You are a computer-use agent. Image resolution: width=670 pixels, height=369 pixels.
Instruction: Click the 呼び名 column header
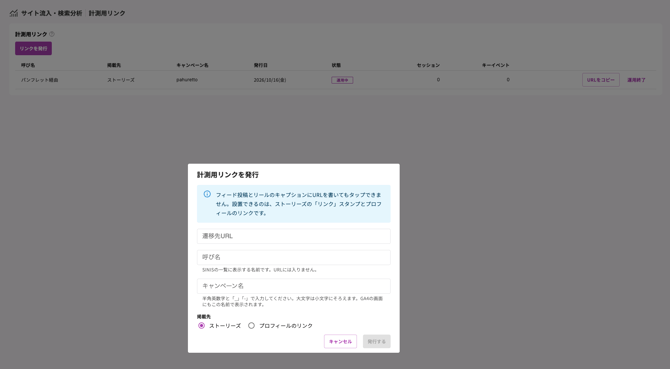click(28, 65)
